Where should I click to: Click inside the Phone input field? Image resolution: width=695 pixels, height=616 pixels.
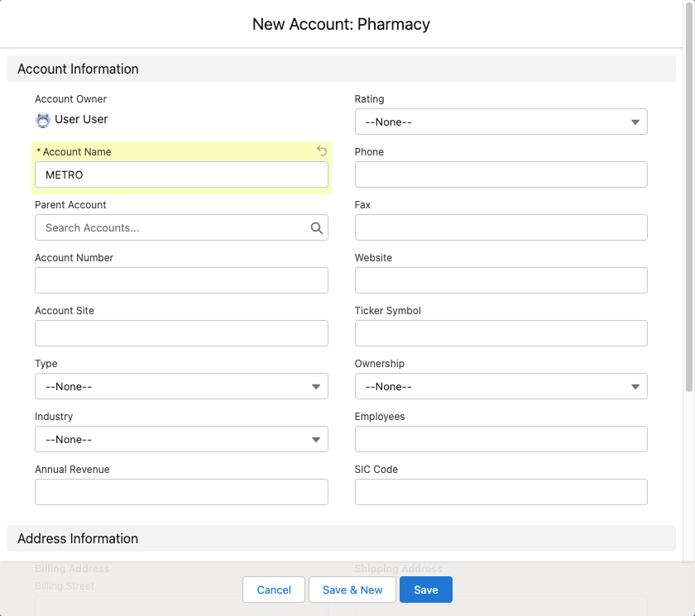(x=501, y=174)
